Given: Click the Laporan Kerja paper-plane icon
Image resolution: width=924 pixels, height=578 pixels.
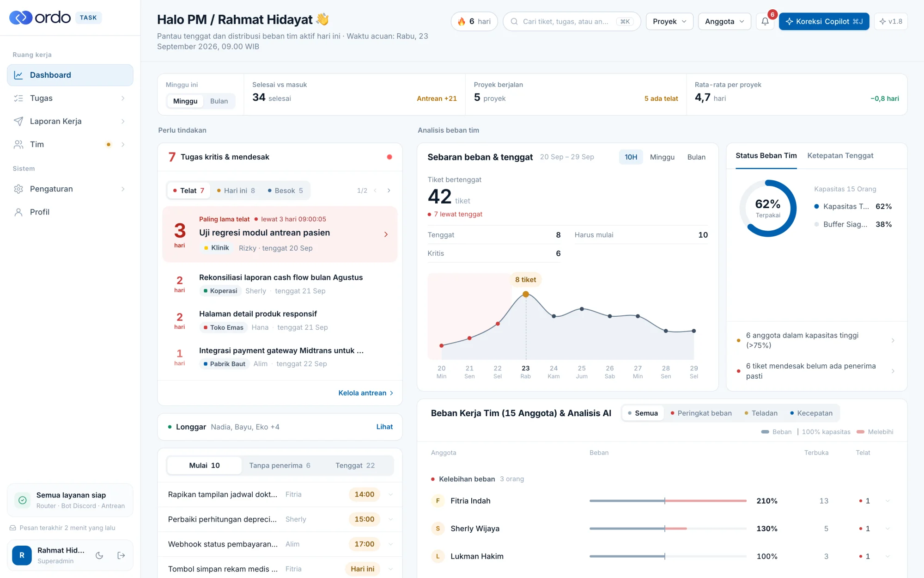Looking at the screenshot, I should 18,121.
